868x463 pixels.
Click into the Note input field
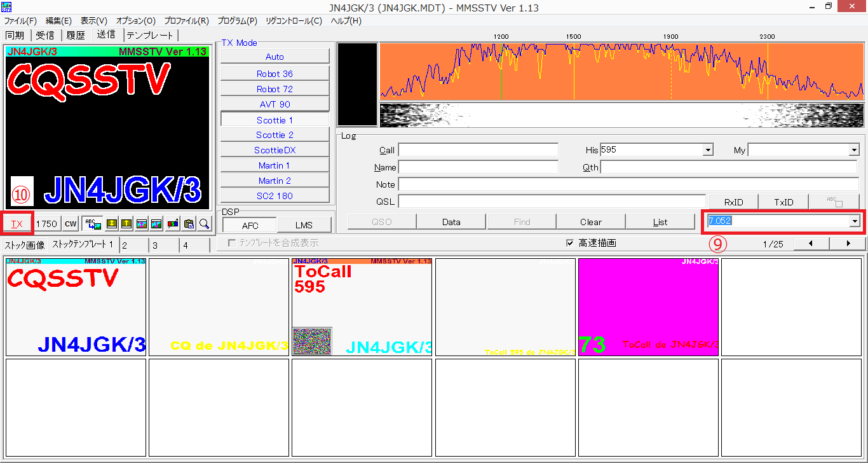point(628,184)
